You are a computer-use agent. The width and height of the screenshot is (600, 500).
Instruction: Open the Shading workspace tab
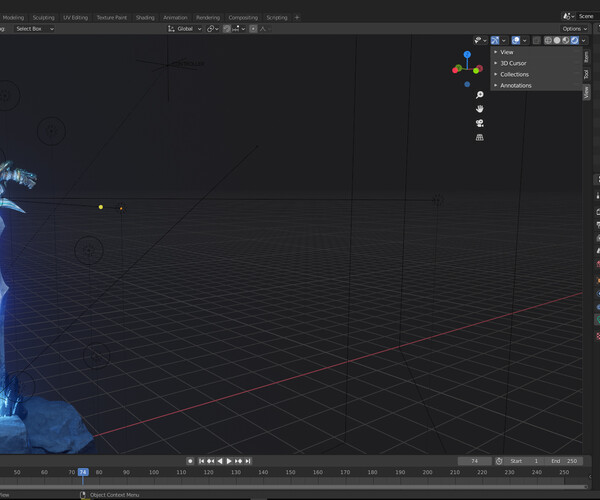click(x=145, y=18)
